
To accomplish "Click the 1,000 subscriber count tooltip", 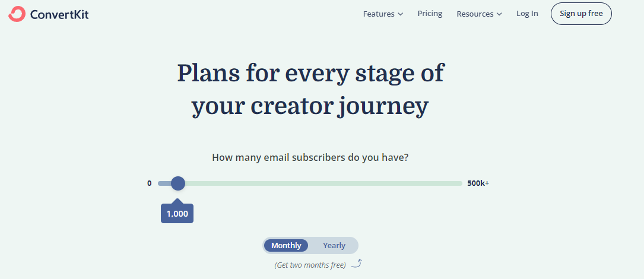I will 177,213.
